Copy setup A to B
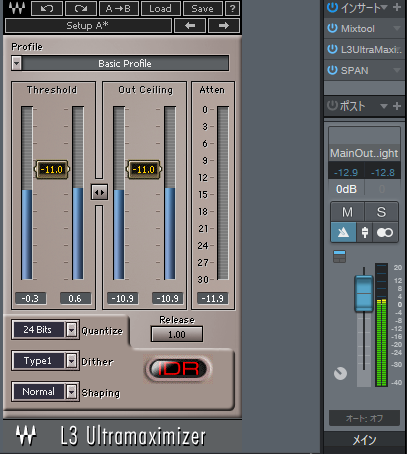Image resolution: width=407 pixels, height=454 pixels. click(119, 8)
